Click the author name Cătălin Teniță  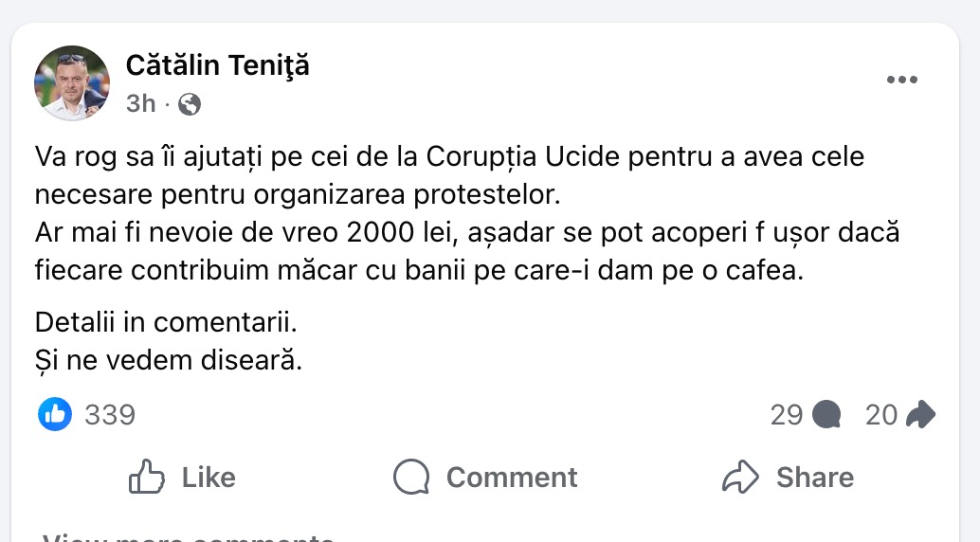coord(217,65)
